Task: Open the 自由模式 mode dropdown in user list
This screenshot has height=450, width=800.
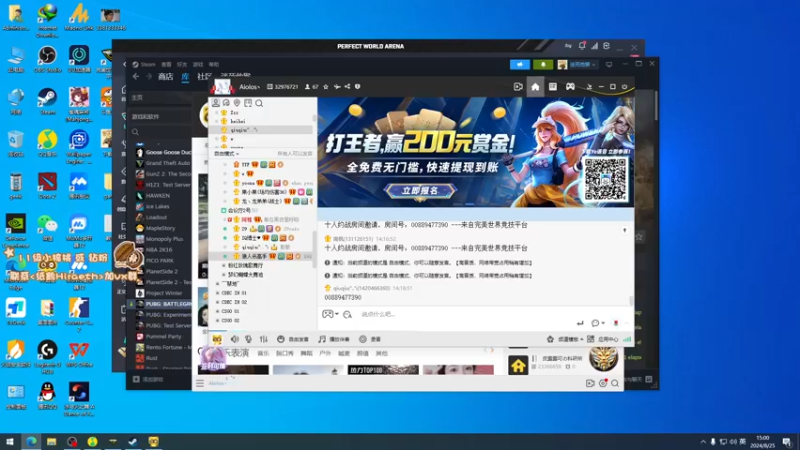Action: coord(226,154)
